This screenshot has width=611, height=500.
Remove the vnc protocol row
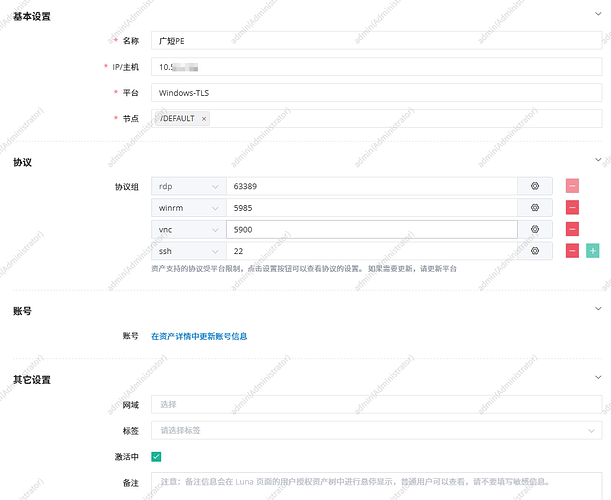(x=573, y=229)
